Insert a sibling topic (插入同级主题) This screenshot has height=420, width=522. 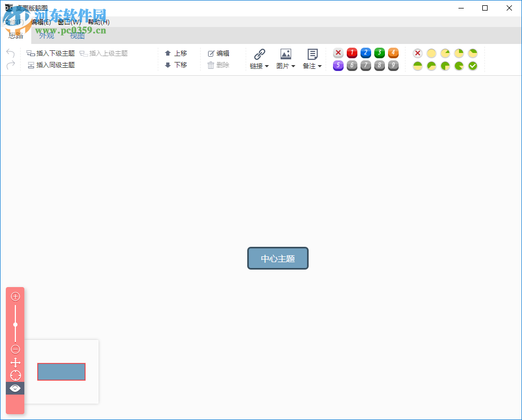[x=51, y=65]
